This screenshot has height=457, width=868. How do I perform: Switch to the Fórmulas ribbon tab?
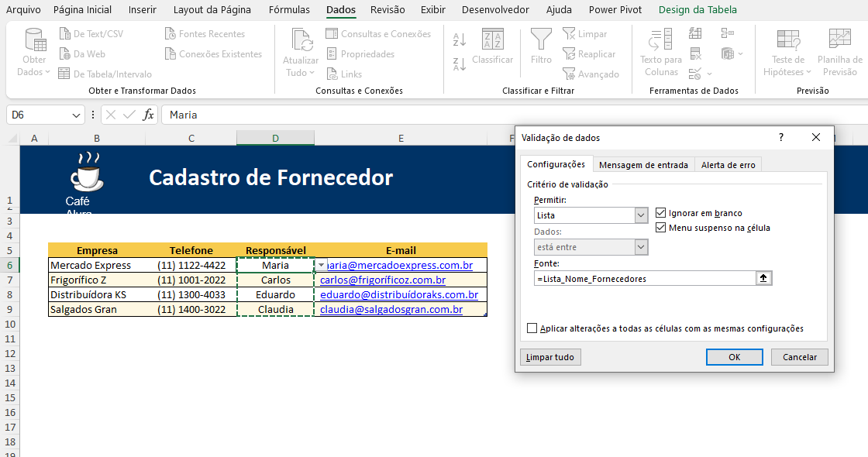coord(289,10)
